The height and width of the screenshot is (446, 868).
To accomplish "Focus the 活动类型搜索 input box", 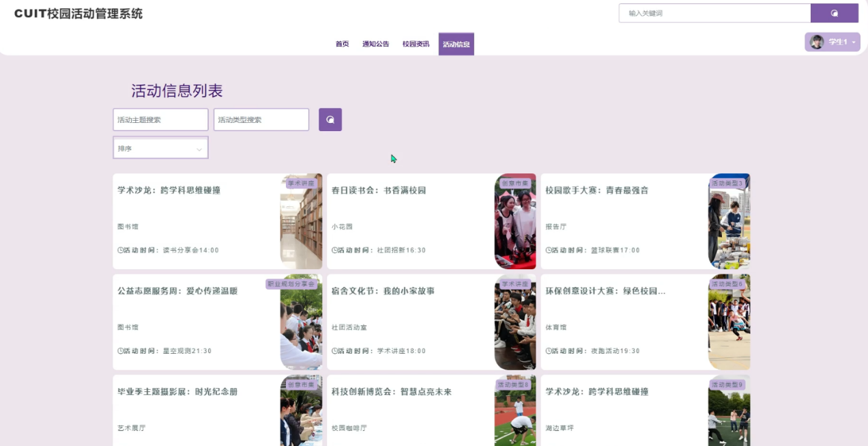I will tap(261, 120).
